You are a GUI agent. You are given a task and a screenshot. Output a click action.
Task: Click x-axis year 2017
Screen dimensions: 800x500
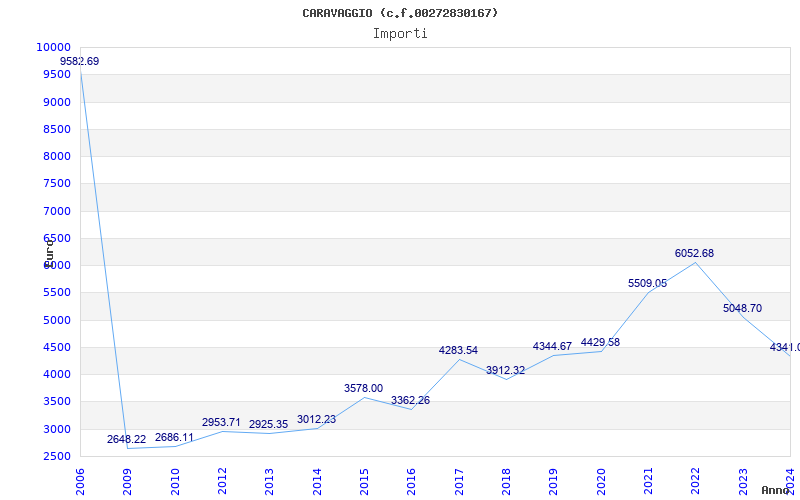[x=459, y=481]
